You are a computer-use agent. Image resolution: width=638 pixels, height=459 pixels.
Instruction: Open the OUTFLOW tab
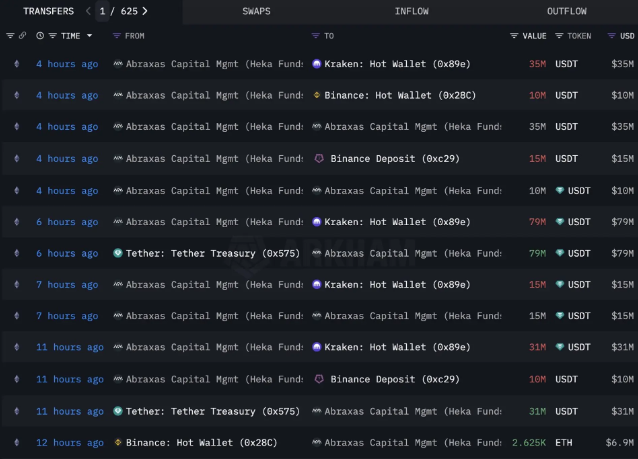point(567,11)
